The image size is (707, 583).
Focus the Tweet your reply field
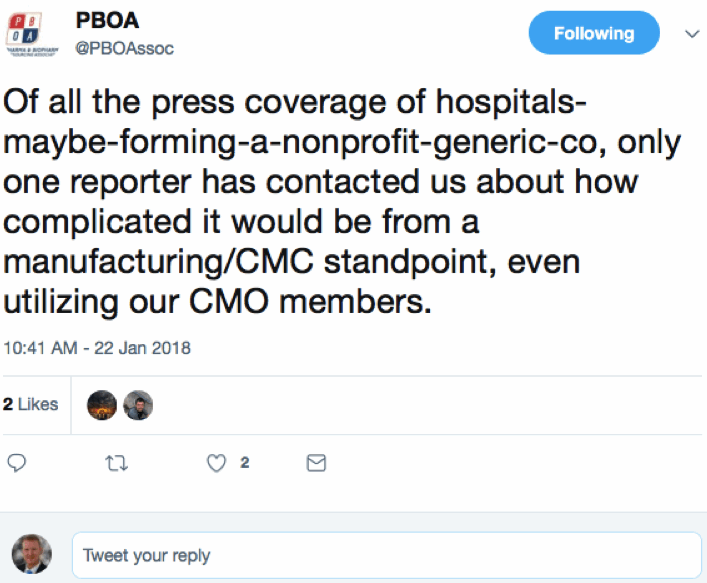pyautogui.click(x=386, y=554)
